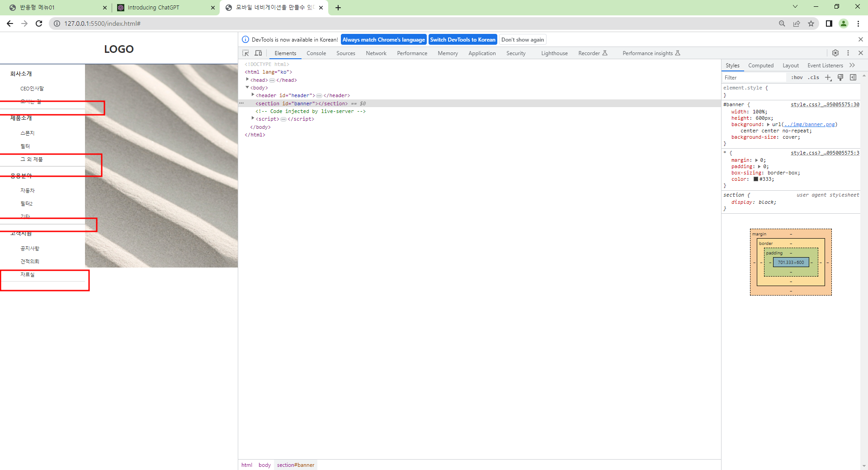Screen dimensions: 868x470
Task: Click CEO인사말 menu item on page
Action: (x=32, y=89)
